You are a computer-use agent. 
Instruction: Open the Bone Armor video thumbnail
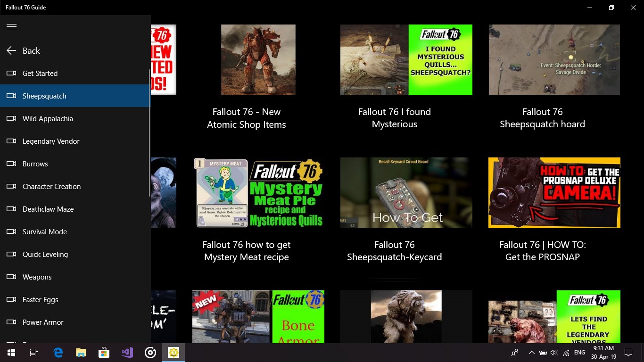(x=258, y=317)
